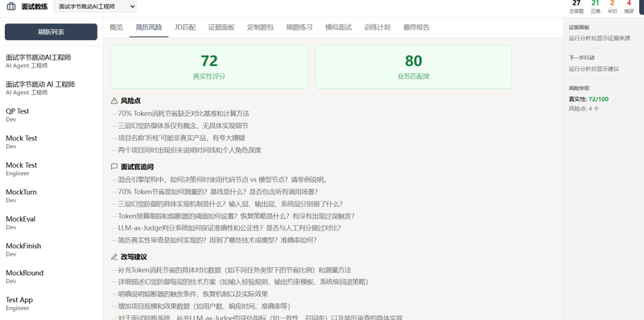
Task: Switch to the 概览 tab
Action: pyautogui.click(x=116, y=27)
